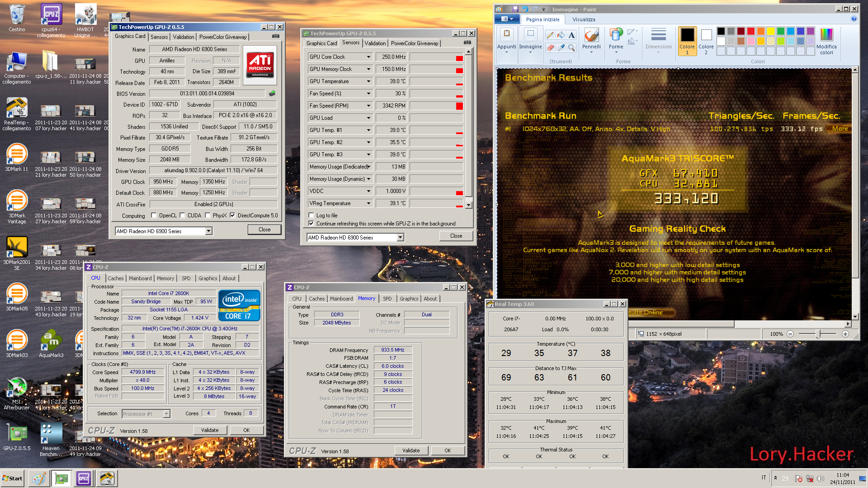Open the 3DMark 11 desktop icon
Screen dimensions: 868x488
(17, 157)
